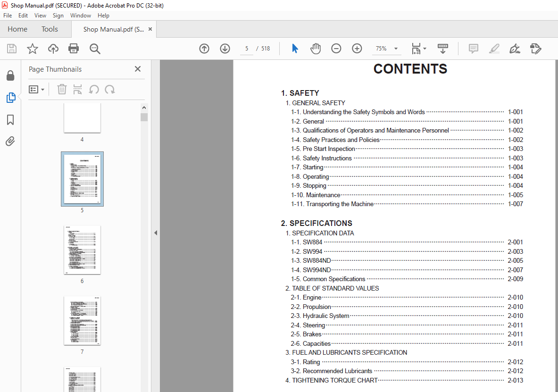Click the share/send file icon
558x392 pixels.
point(535,49)
